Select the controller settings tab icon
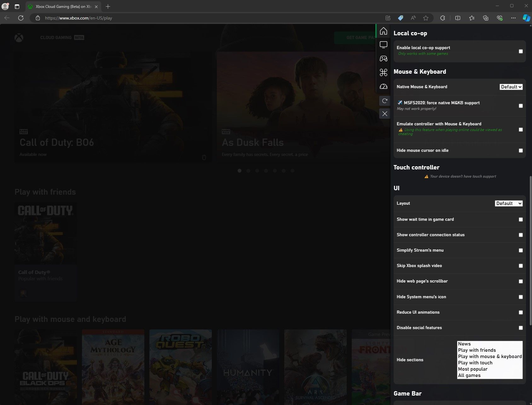This screenshot has height=405, width=532. pos(383,59)
